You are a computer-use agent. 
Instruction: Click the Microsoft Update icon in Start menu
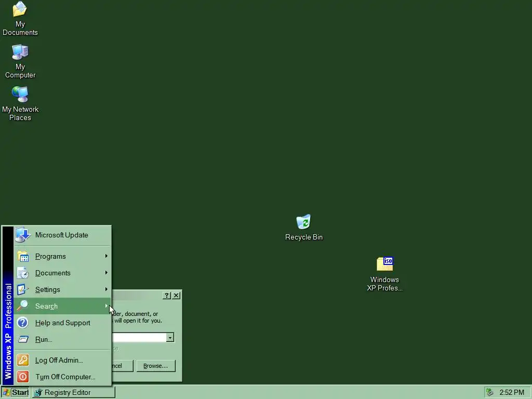pyautogui.click(x=23, y=235)
